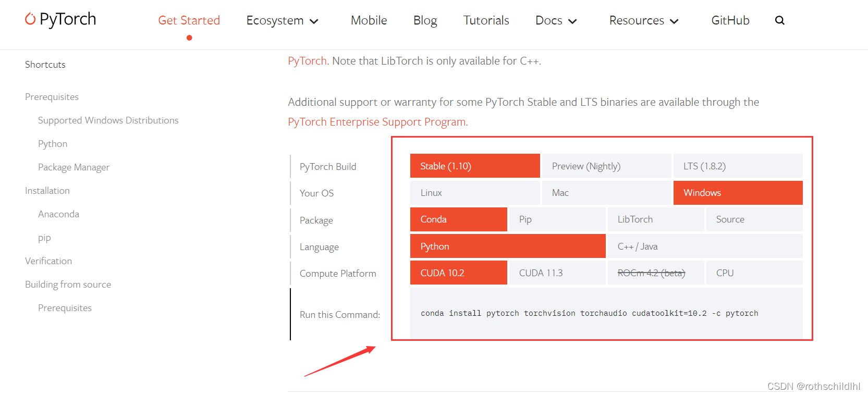Select LTS (1.8.2) build option
The width and height of the screenshot is (868, 395).
click(x=738, y=166)
